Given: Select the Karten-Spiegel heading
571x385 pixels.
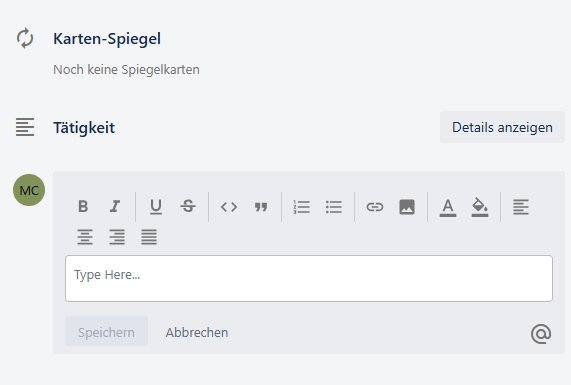Looking at the screenshot, I should tap(107, 39).
